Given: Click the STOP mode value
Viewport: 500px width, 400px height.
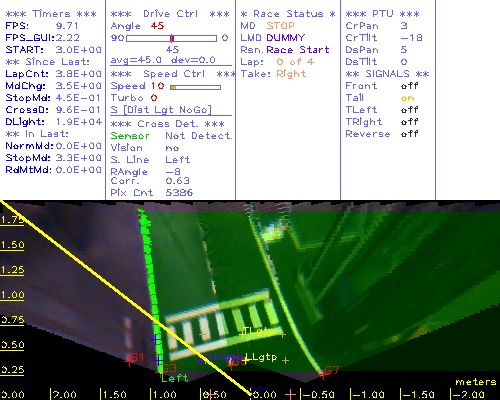Looking at the screenshot, I should [x=280, y=26].
